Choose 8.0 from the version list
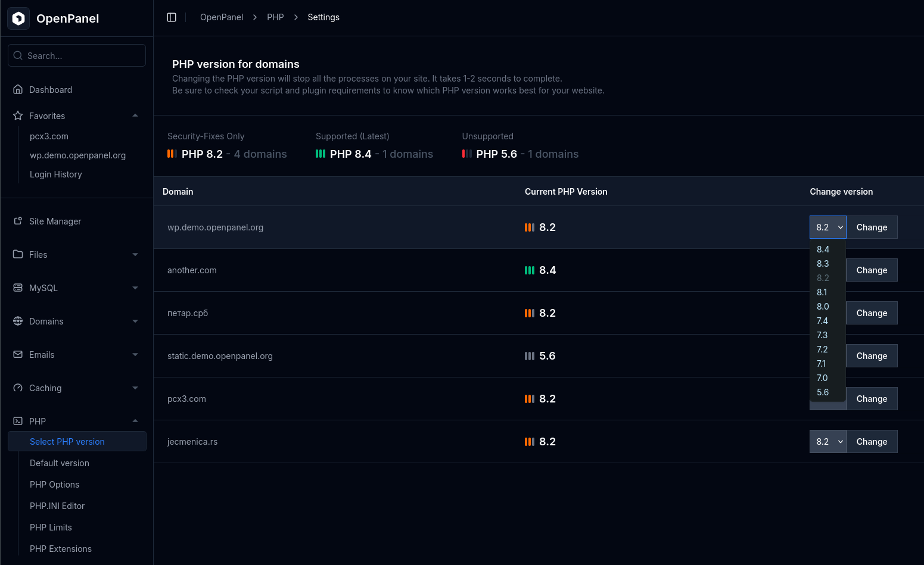The image size is (924, 565). tap(827, 307)
